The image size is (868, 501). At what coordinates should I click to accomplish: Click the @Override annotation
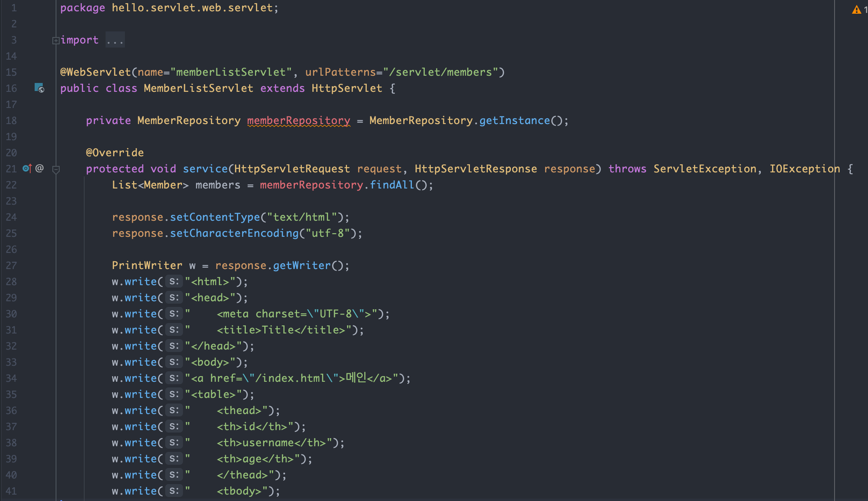click(115, 153)
